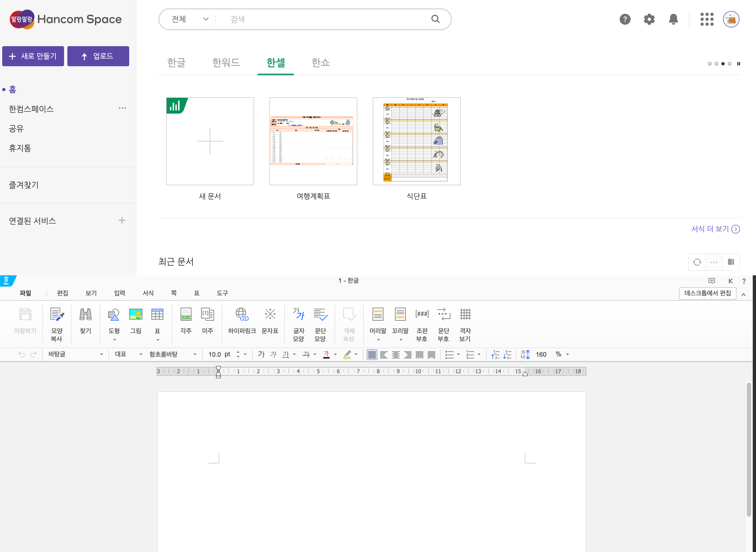This screenshot has width=756, height=552.
Task: Open Character Shape (글자 모양) dialog icon
Action: pyautogui.click(x=299, y=314)
